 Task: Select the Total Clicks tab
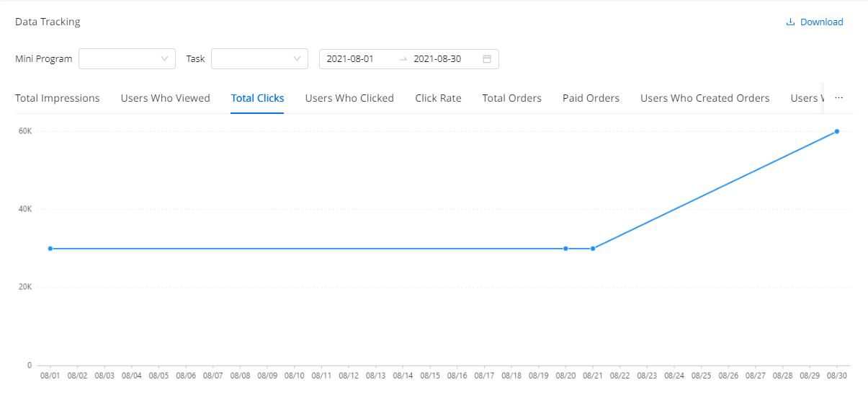coord(257,98)
